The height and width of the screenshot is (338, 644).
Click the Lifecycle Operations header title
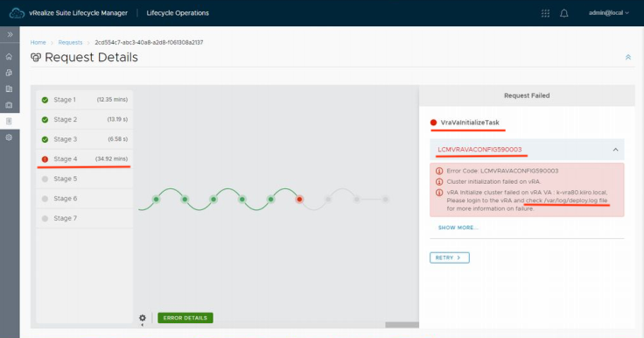[178, 13]
